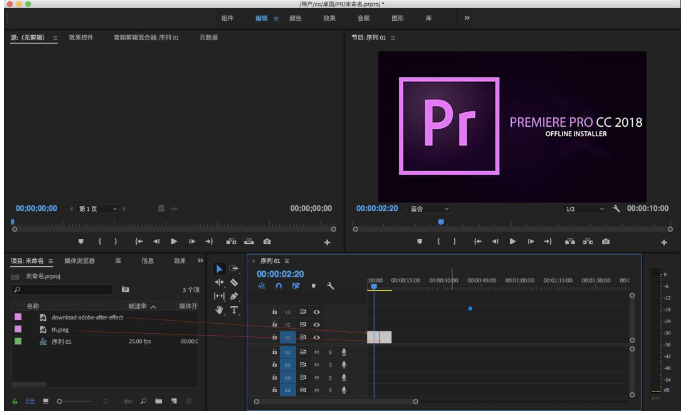Open button editor plus in Source monitor

point(327,242)
